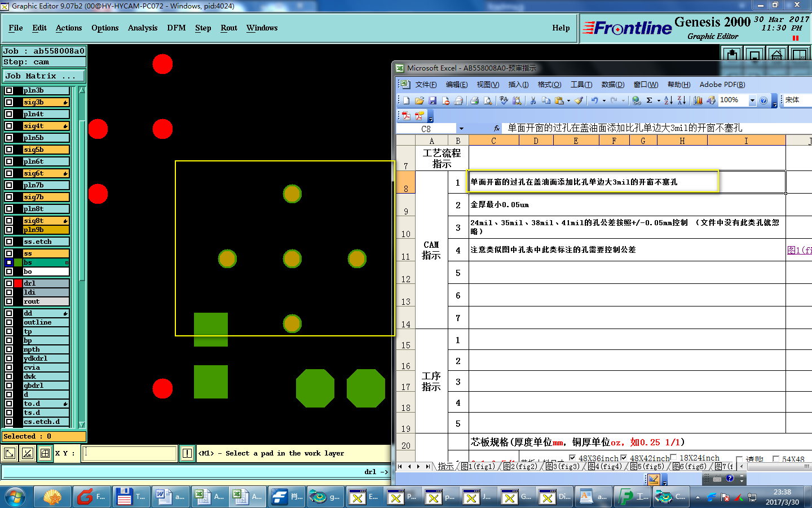Click the green color swatch of layer bs
812x508 pixels.
pyautogui.click(x=18, y=262)
